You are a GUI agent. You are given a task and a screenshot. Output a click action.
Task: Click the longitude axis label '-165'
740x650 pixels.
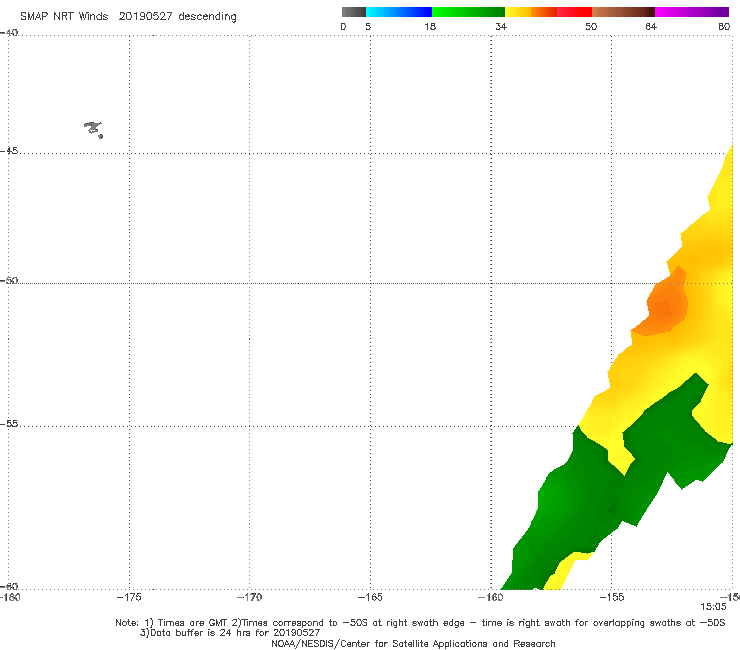(370, 597)
